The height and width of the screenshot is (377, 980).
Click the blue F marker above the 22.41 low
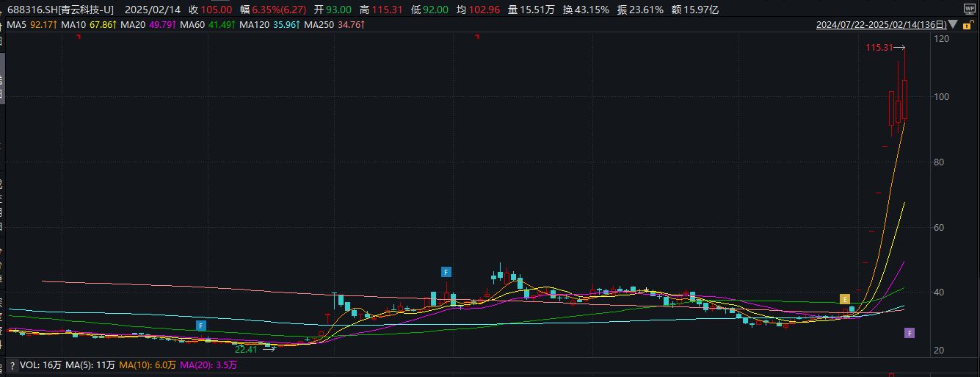[x=201, y=325]
